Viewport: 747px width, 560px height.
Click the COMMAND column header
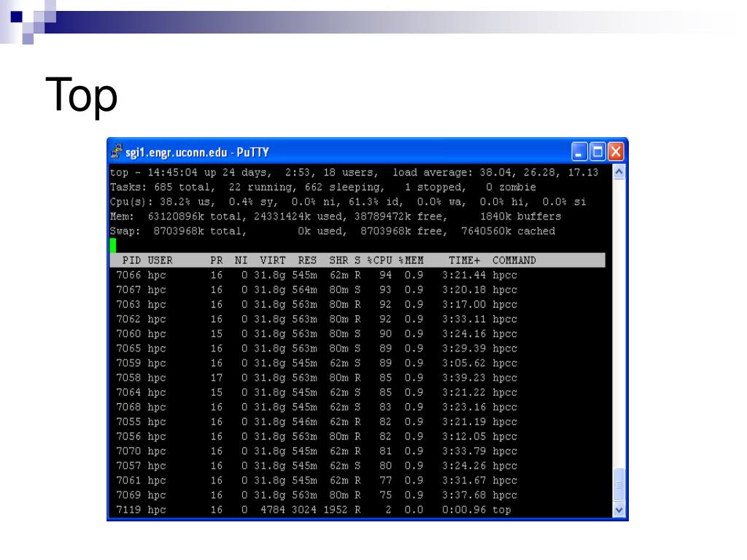(514, 260)
